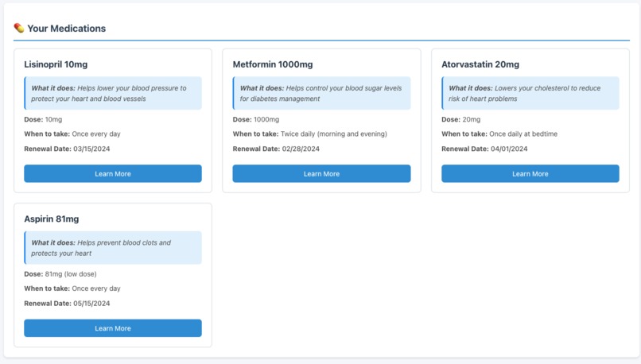641x364 pixels.
Task: Open Learn More for Lisinopril 10mg
Action: coord(113,173)
